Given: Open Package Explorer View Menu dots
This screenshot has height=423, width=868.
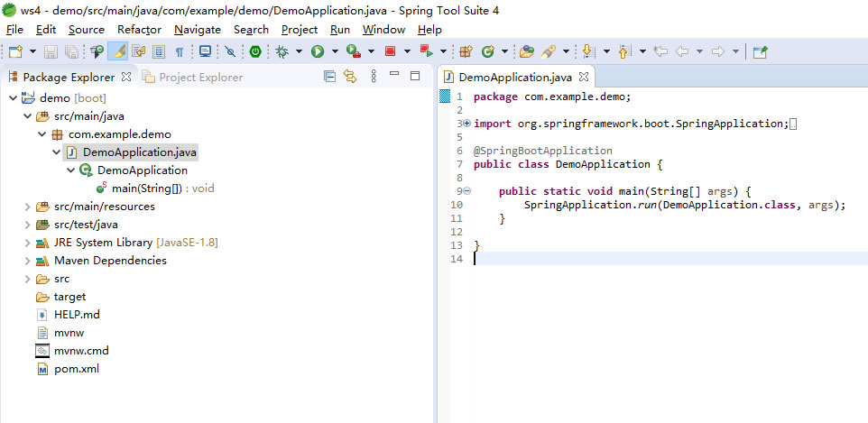Looking at the screenshot, I should (374, 77).
